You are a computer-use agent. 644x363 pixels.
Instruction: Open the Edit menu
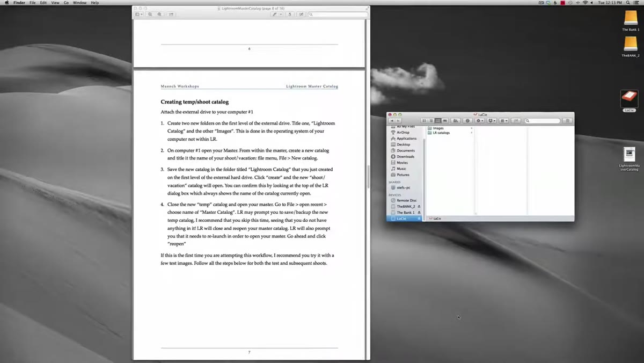point(43,3)
